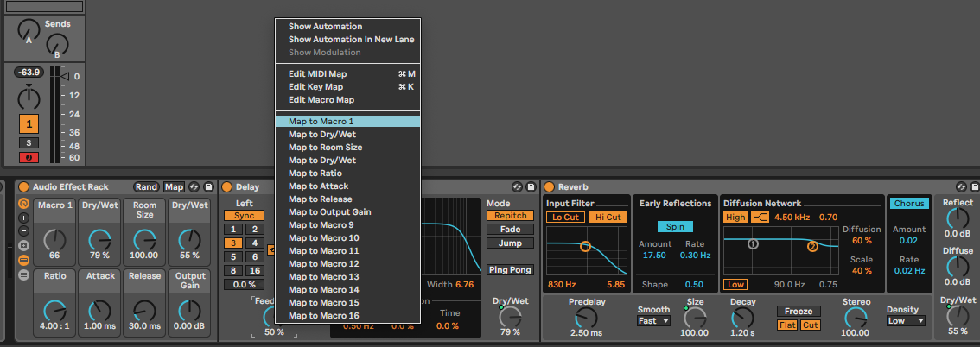Add more macro controls with plus icon
980x347 pixels.
[23, 218]
